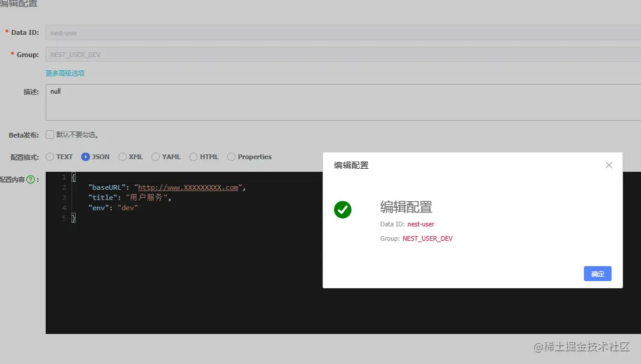Click the env dev value in the JSON
641x364 pixels.
coord(128,207)
